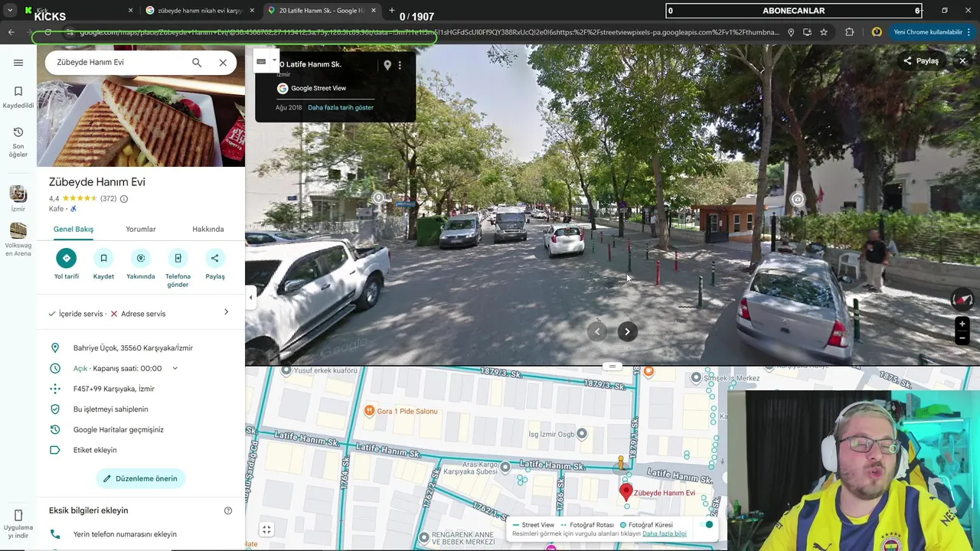Viewport: 980px width, 551px height.
Task: Open Son öğeler recent items
Action: coord(18,142)
